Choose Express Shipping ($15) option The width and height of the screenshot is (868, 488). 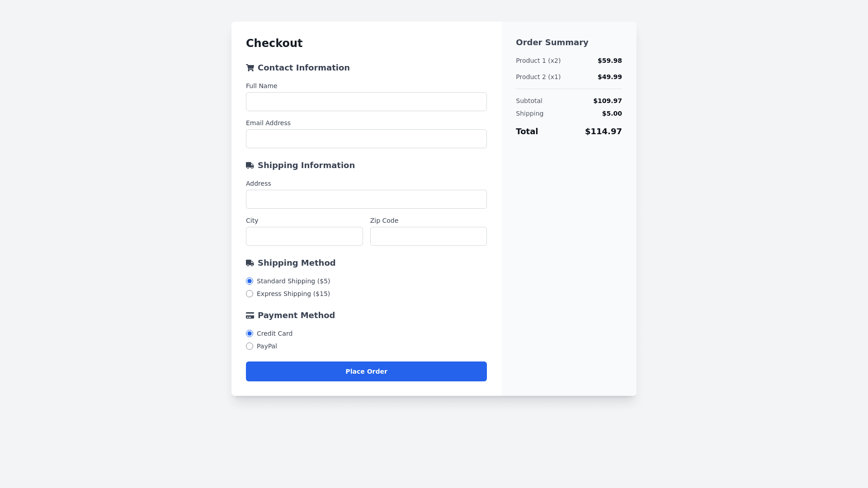pyautogui.click(x=250, y=294)
